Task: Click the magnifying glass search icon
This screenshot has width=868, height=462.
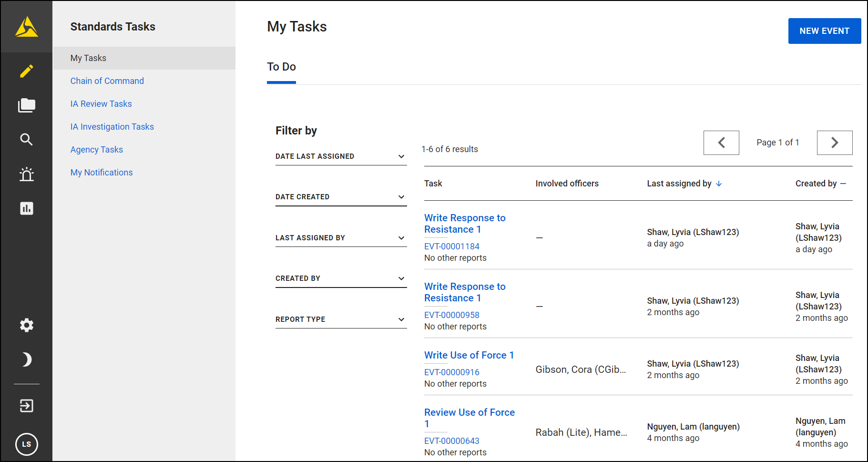Action: pyautogui.click(x=27, y=140)
